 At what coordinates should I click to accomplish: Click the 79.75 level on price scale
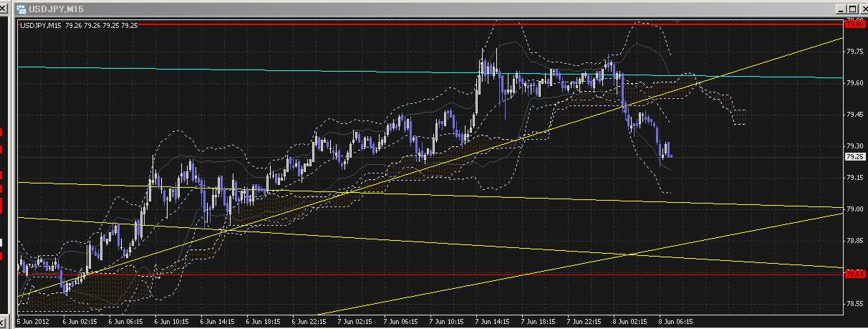click(x=854, y=52)
